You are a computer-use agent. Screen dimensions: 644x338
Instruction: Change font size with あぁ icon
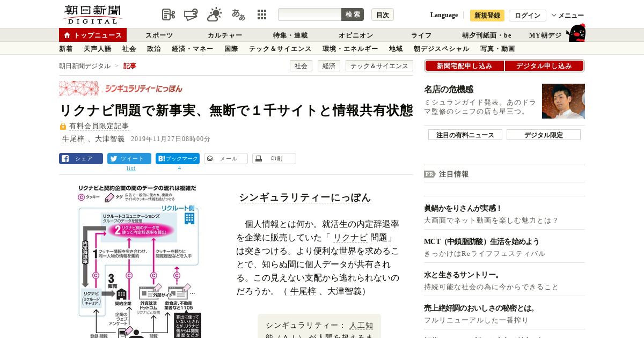click(x=238, y=14)
